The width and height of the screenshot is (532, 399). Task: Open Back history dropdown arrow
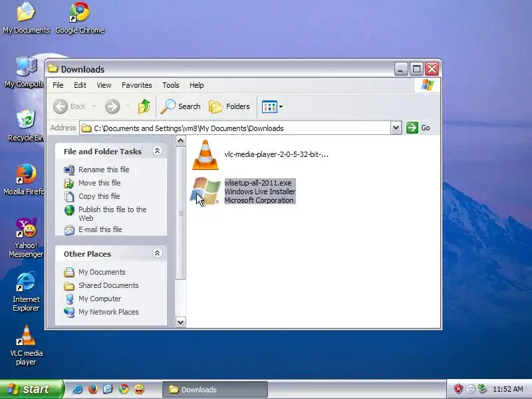click(x=94, y=106)
